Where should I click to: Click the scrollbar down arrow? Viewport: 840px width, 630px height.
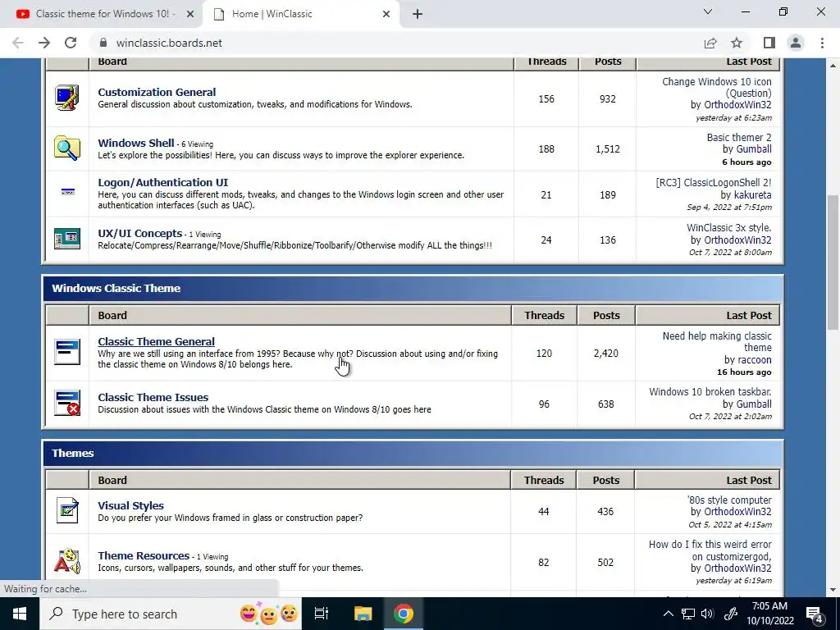[x=833, y=589]
